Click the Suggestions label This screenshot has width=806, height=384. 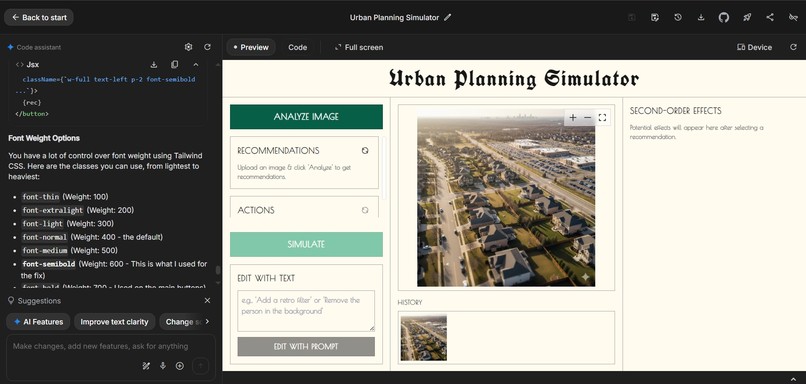point(39,301)
